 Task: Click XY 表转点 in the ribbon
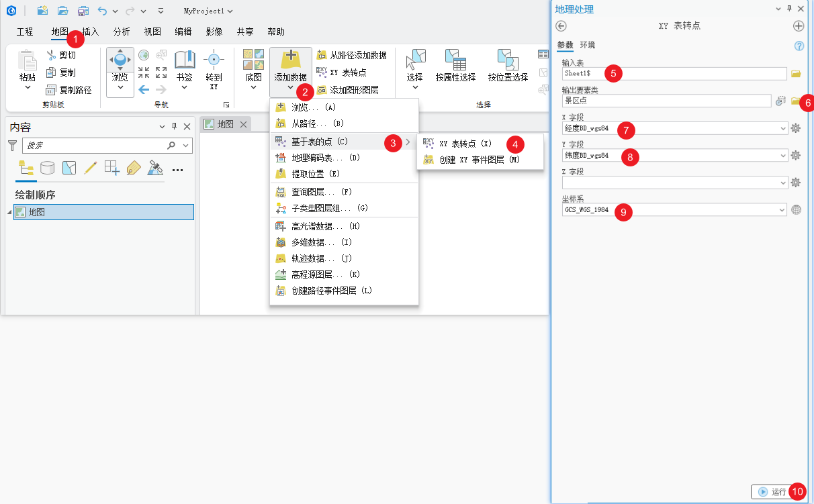pyautogui.click(x=341, y=72)
